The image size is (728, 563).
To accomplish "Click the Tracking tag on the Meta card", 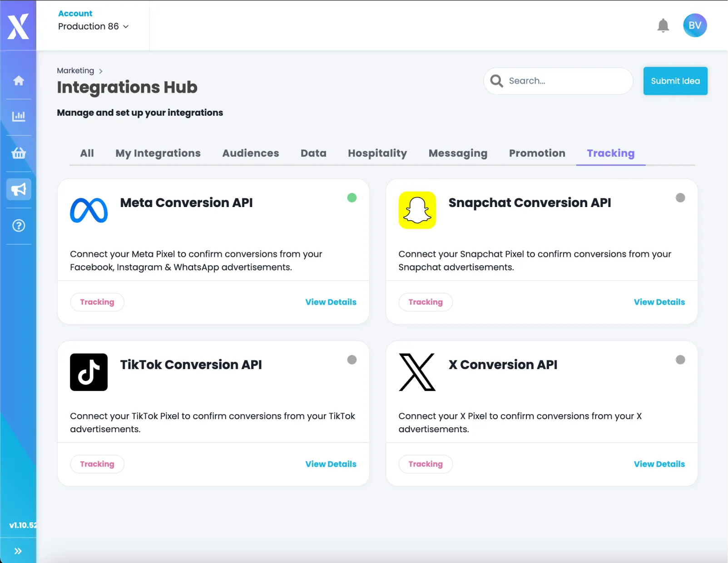I will (x=97, y=302).
